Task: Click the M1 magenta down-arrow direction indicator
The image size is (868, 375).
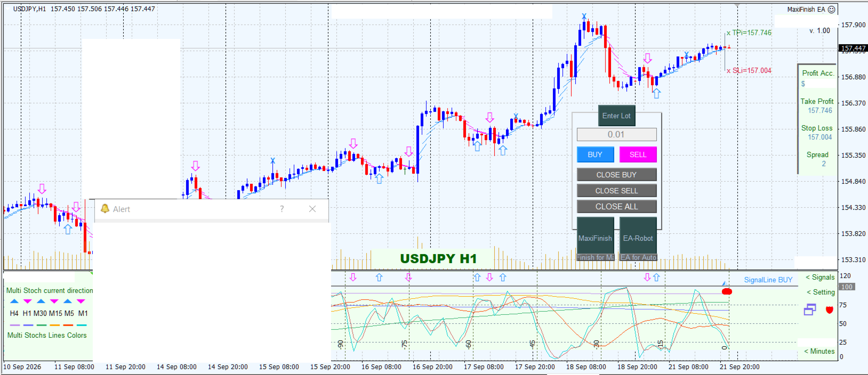Action: coord(81,301)
